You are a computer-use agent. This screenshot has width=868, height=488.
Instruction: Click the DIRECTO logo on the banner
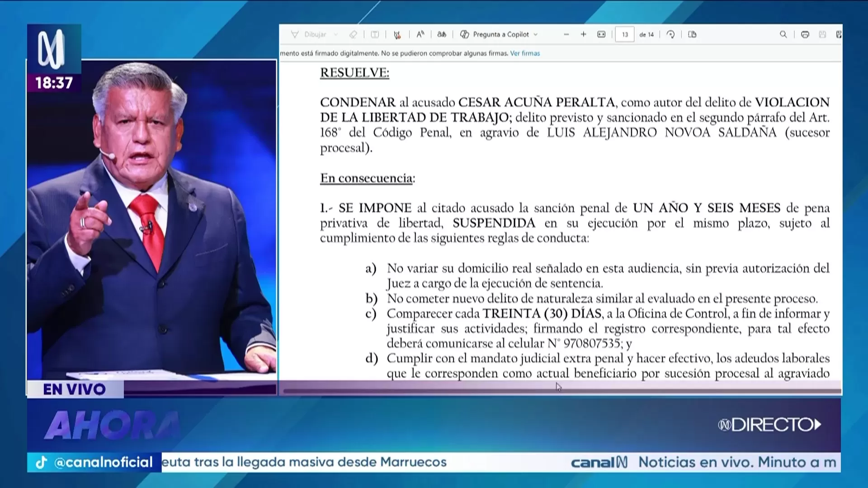coord(769,425)
